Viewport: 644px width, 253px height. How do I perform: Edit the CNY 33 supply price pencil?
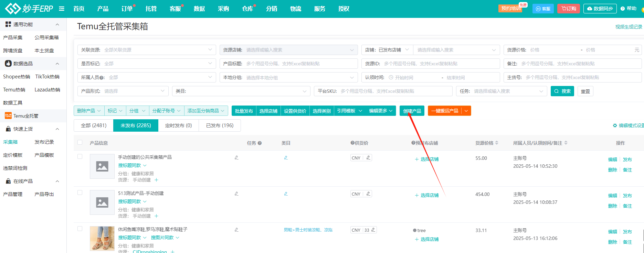373,230
